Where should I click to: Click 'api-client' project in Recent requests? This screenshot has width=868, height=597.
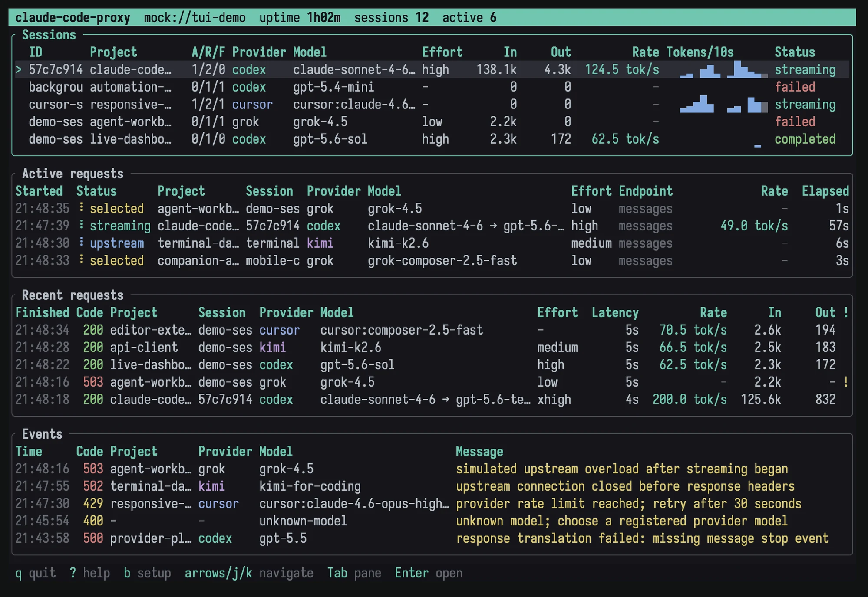pos(144,348)
